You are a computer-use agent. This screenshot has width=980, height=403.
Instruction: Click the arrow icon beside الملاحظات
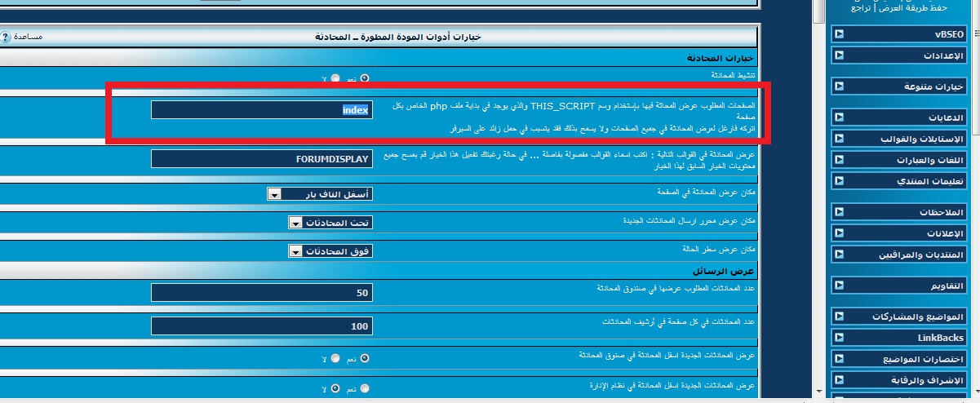[x=840, y=212]
